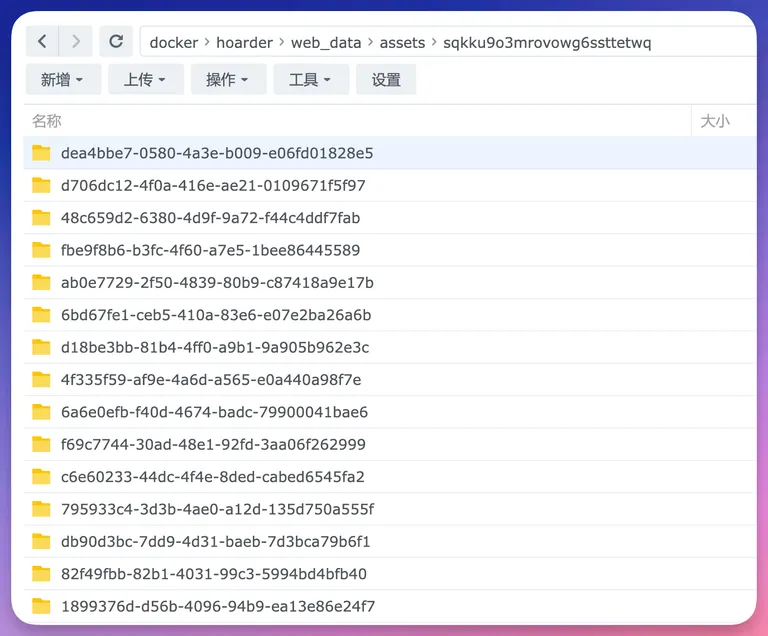This screenshot has height=636, width=768.
Task: Select folder icon for fbe9f8b6-b3fc-4f60
Action: point(41,250)
